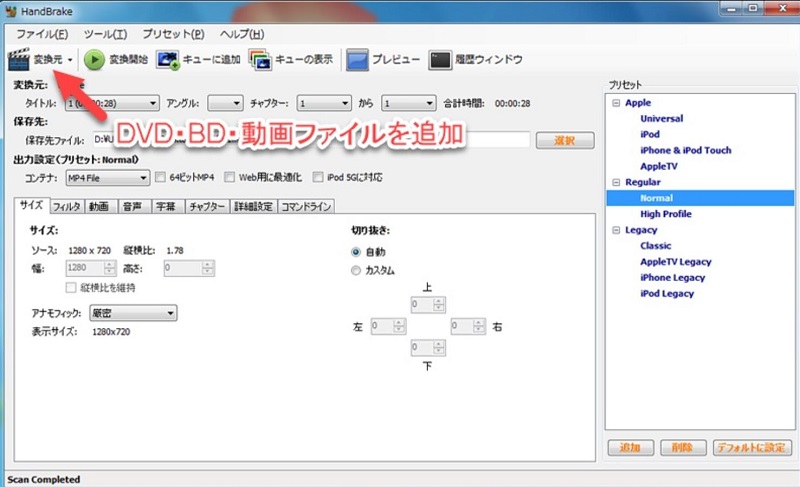
Task: Open the Angle (アングル) dropdown
Action: point(225,104)
